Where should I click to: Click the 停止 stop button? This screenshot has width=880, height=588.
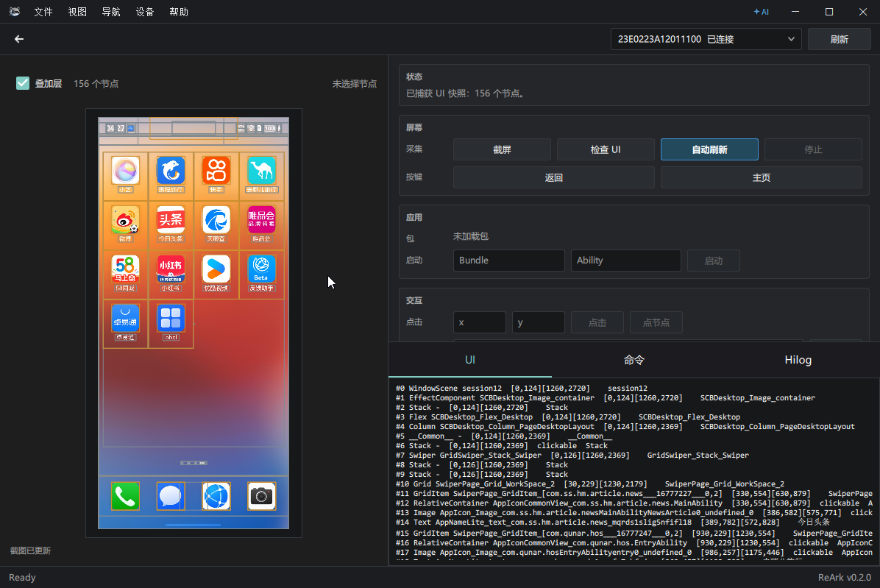813,149
